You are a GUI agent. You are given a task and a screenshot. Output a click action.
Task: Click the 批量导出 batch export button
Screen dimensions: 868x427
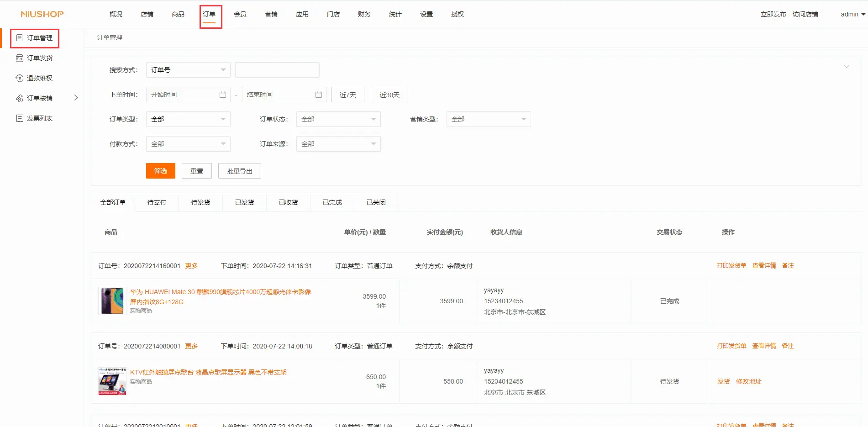239,171
